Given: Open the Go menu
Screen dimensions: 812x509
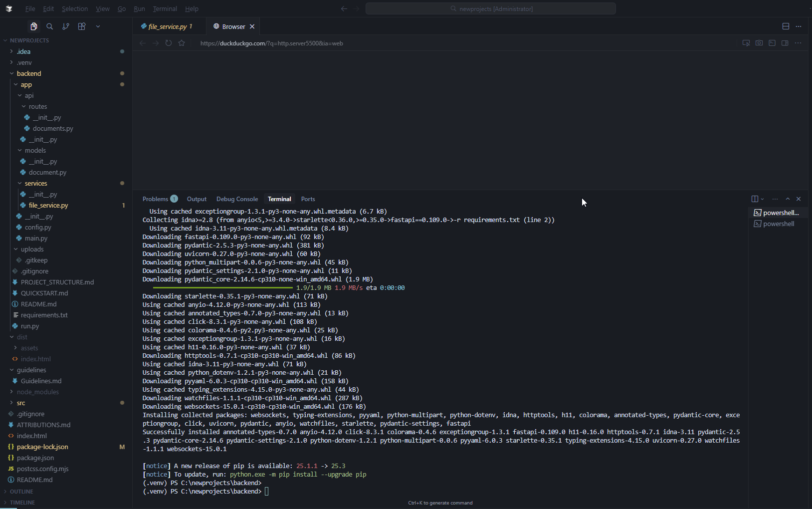Looking at the screenshot, I should [x=122, y=8].
